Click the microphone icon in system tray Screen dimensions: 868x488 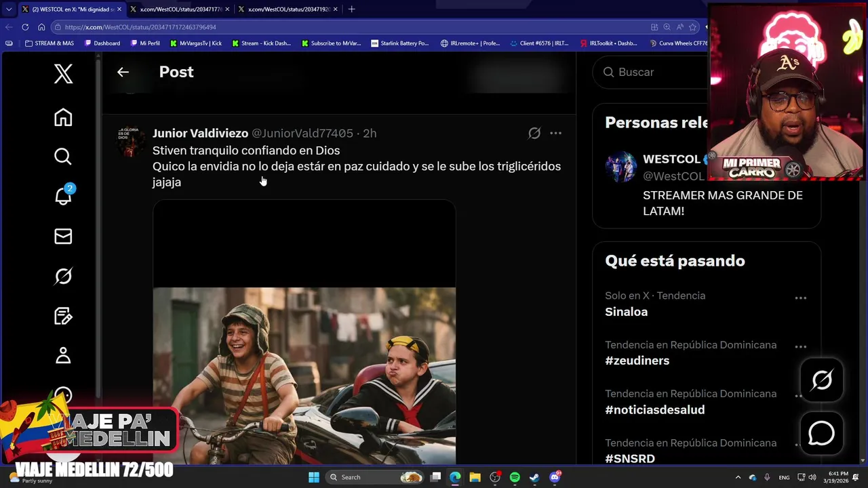pyautogui.click(x=767, y=477)
